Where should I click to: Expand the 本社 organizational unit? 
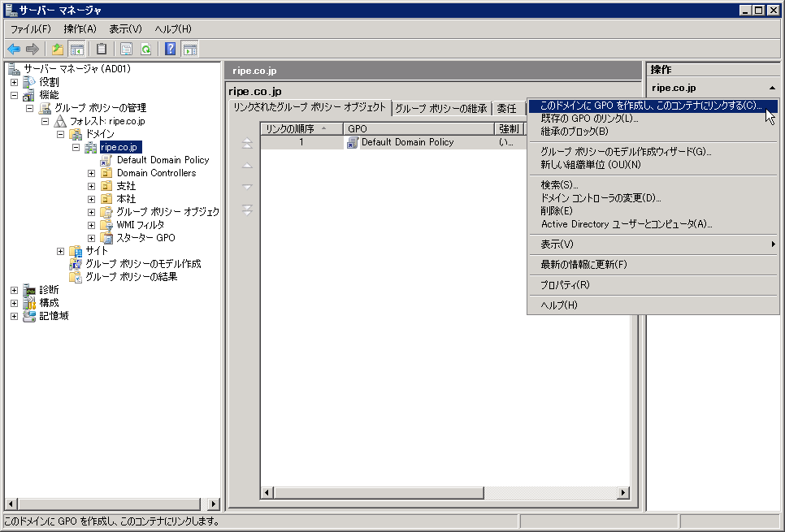tap(91, 199)
